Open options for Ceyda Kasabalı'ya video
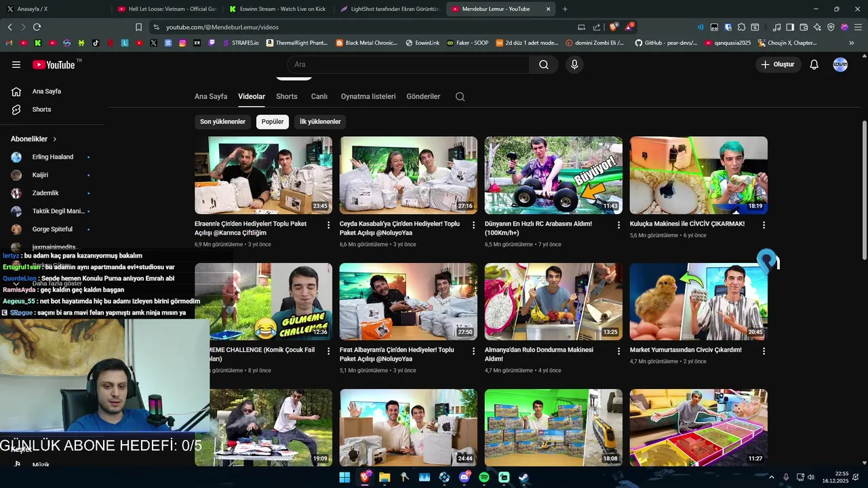 [x=474, y=225]
